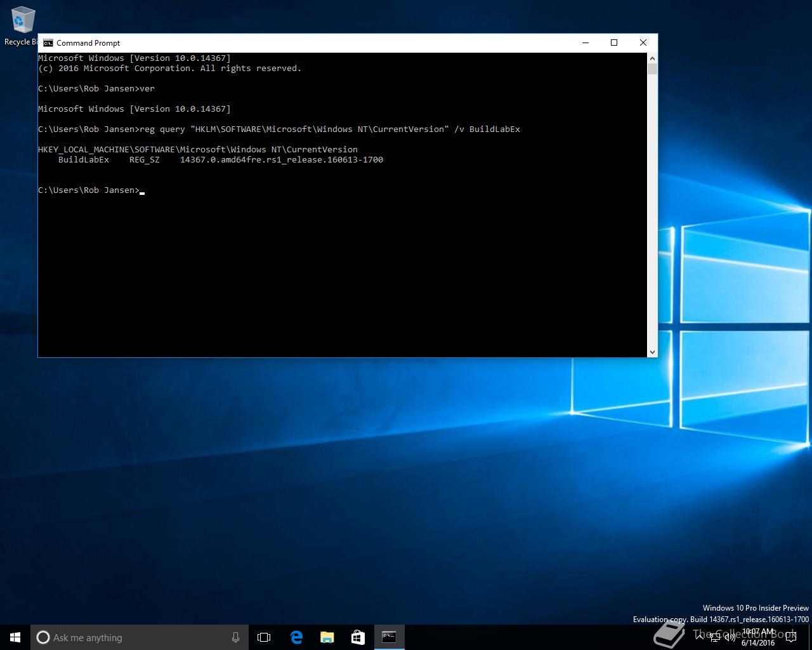The width and height of the screenshot is (812, 650).
Task: Click the Command Prompt title bar icon
Action: coord(48,43)
